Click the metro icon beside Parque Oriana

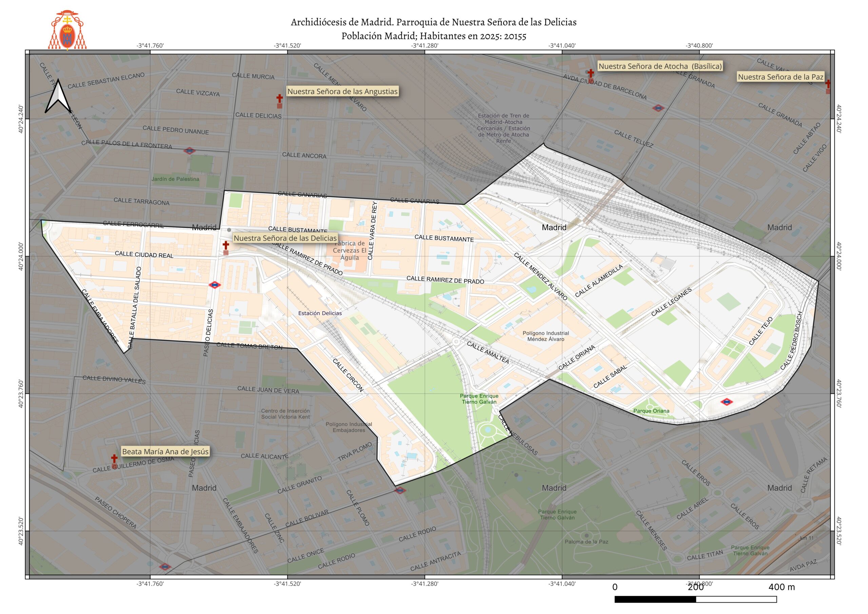[726, 402]
